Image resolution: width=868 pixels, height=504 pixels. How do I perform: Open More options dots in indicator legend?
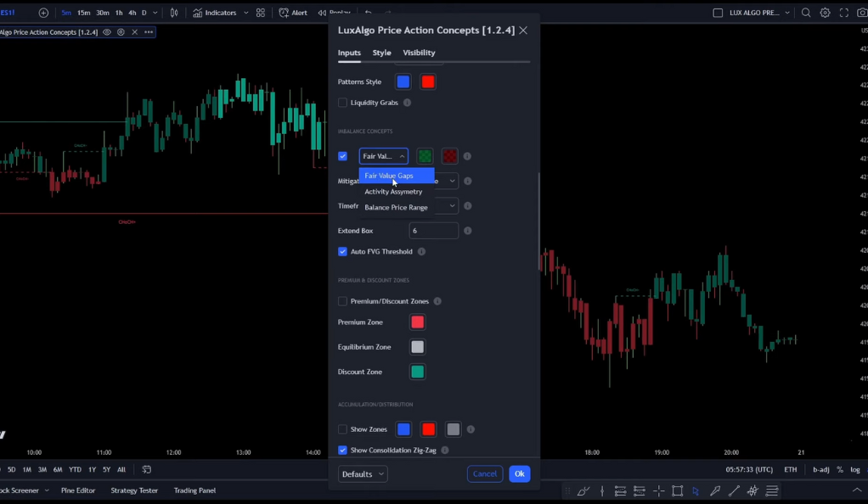tap(149, 32)
